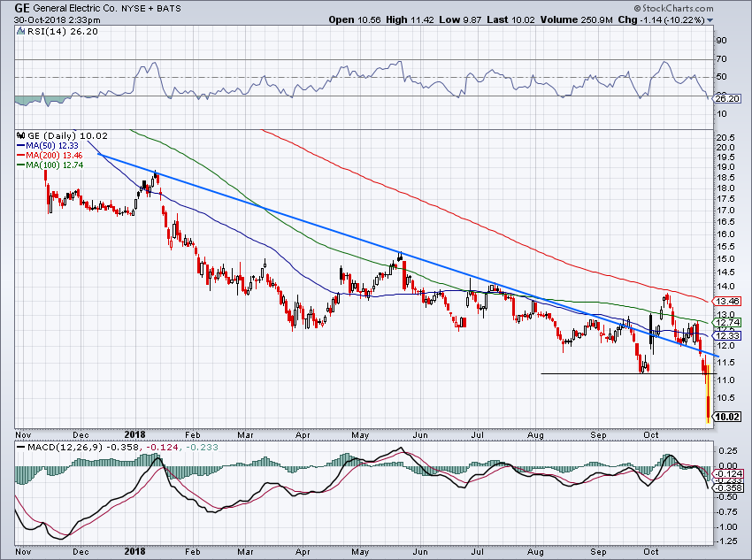
Task: Click the -1.25 label on MACD axis
Action: coord(727,541)
